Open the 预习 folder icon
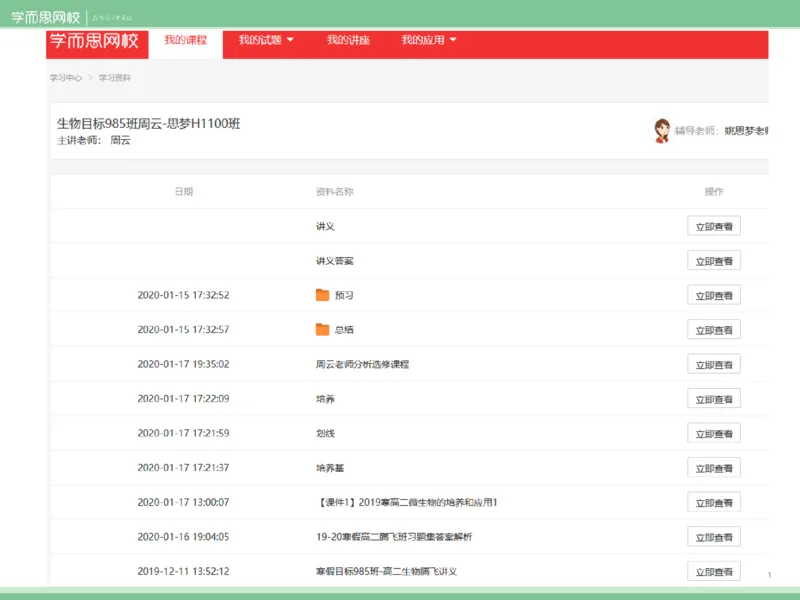 click(322, 295)
